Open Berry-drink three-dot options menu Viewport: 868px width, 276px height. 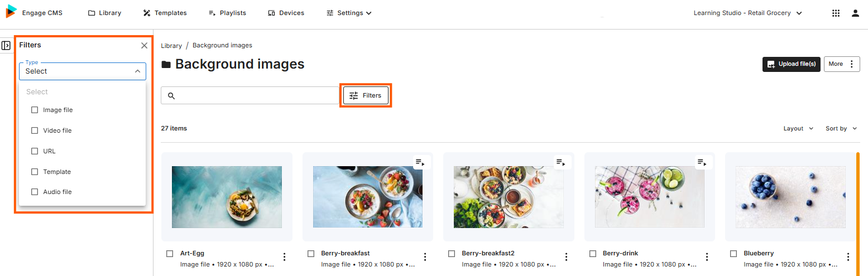point(707,257)
